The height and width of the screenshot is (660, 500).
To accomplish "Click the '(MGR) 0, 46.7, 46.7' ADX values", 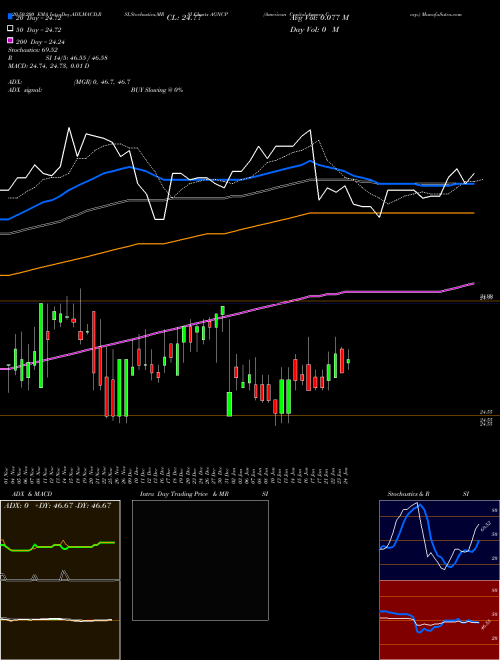I will coord(102,82).
